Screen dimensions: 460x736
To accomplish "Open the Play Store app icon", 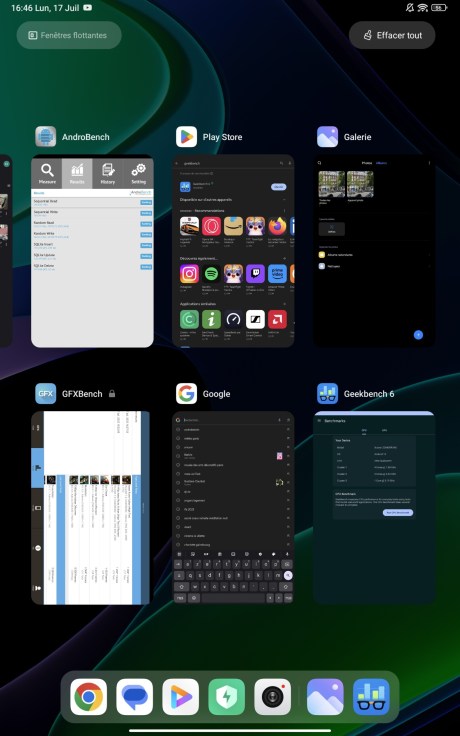I will coord(186,137).
